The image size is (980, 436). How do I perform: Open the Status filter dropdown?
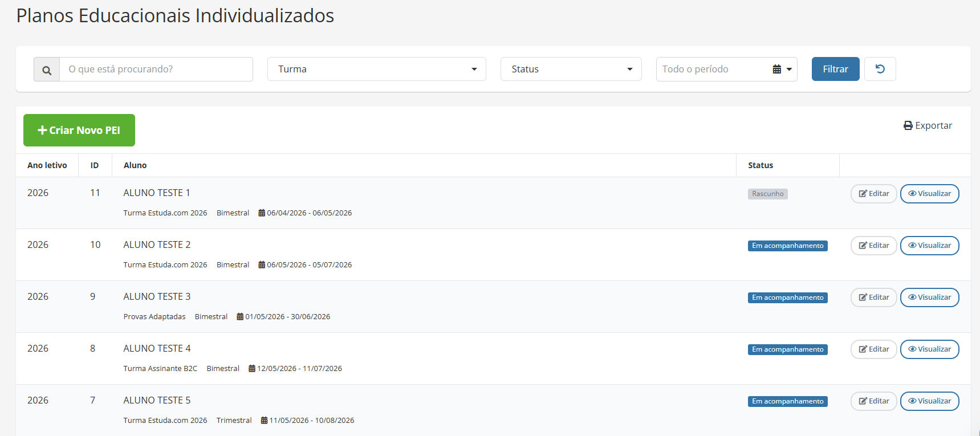tap(571, 69)
